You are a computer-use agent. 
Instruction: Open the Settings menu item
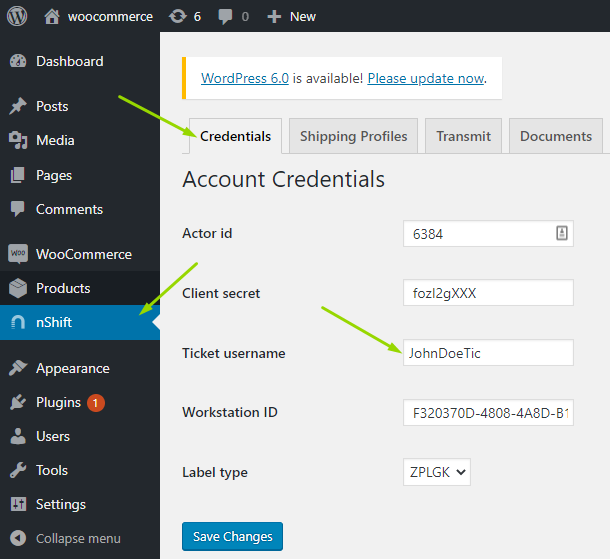(80, 504)
